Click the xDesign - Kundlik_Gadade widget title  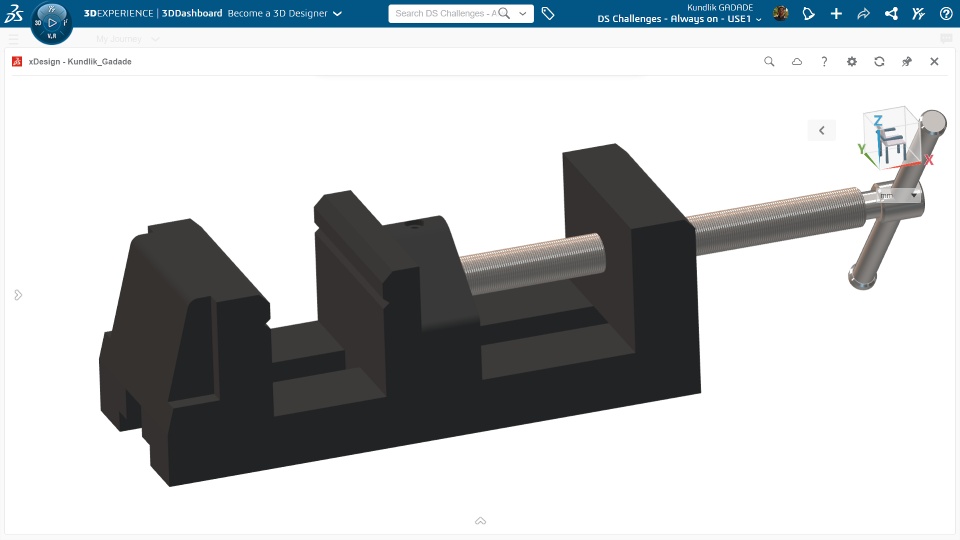pos(80,61)
